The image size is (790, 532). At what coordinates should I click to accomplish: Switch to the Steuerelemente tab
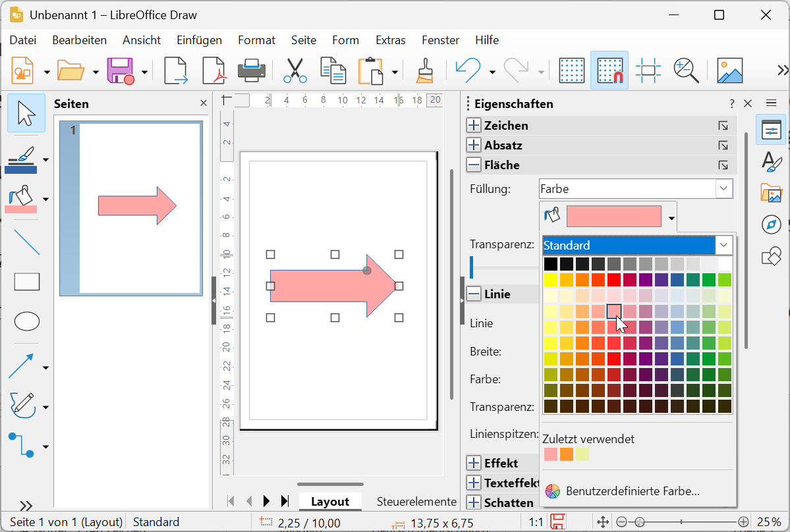pyautogui.click(x=416, y=502)
